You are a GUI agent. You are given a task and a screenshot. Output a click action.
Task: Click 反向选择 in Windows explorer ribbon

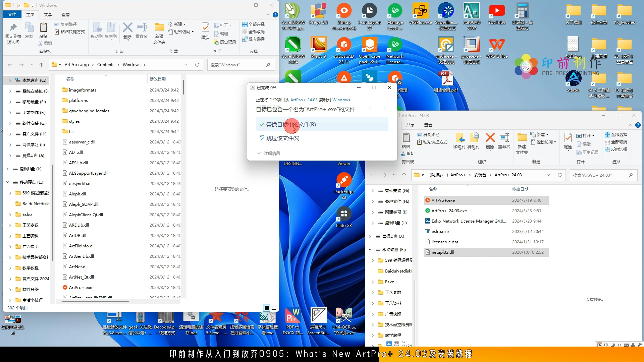click(253, 39)
